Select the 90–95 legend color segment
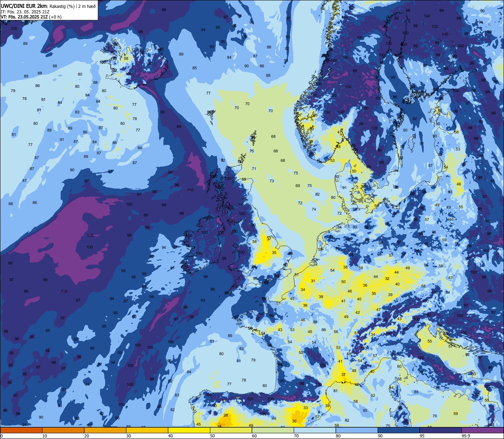This screenshot has height=439, width=504. tap(398, 430)
